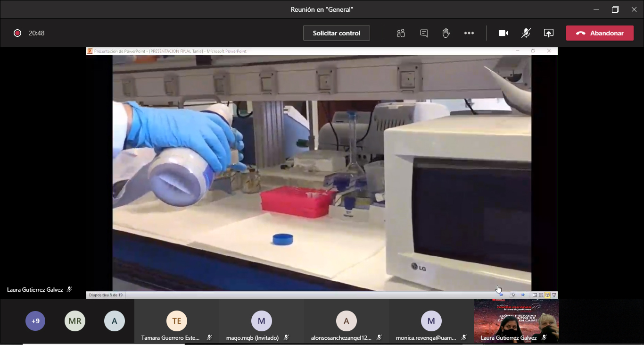
Task: Open the share content tray
Action: (x=548, y=33)
